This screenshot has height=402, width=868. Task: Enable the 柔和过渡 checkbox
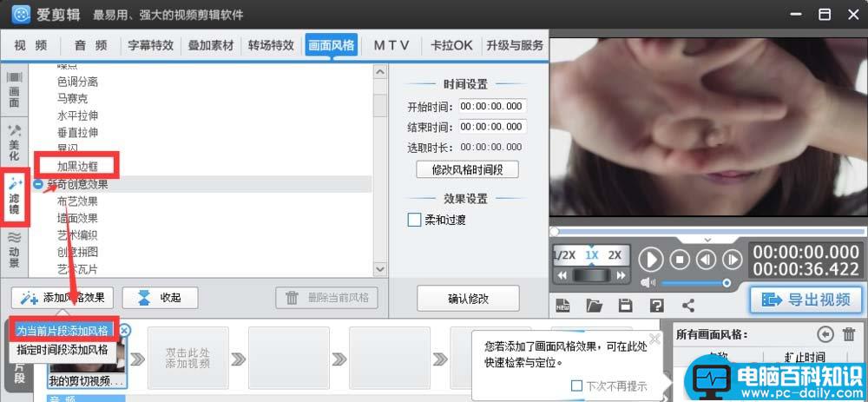(x=414, y=220)
